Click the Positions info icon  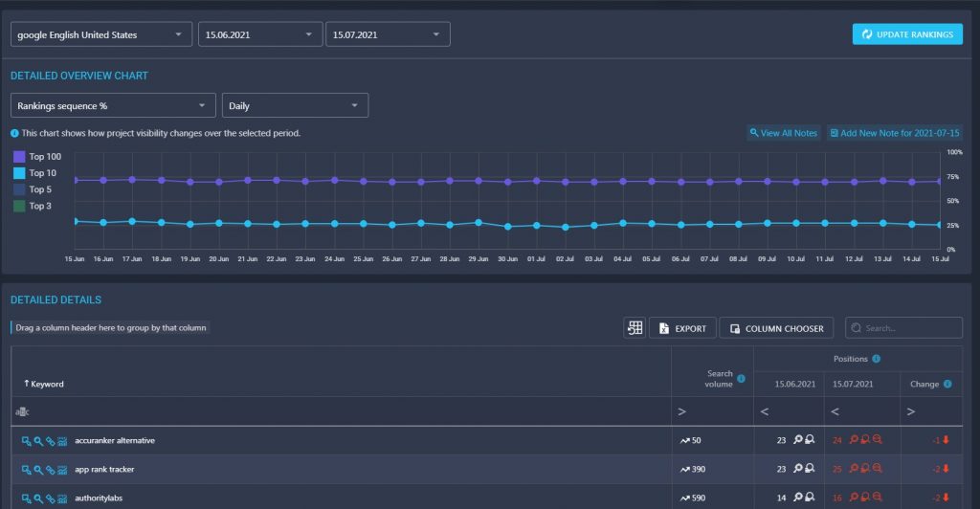point(877,359)
